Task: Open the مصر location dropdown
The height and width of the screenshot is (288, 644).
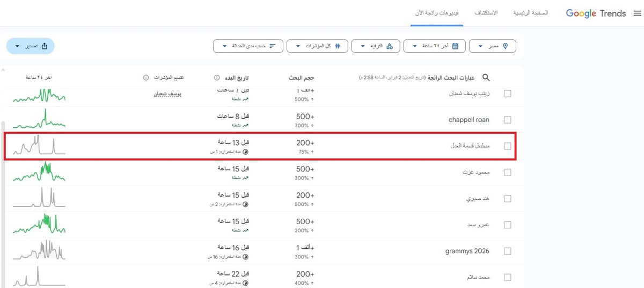Action: 493,46
